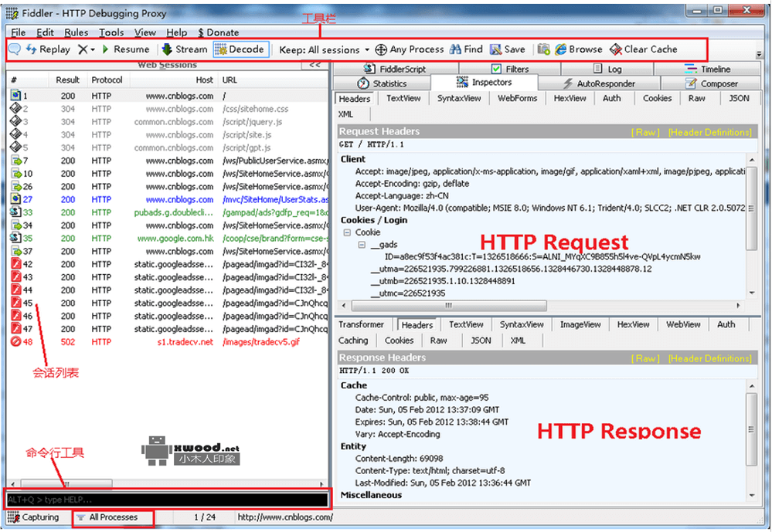Open the Statistics tab
Viewport: 772px width, 532px height.
tap(382, 83)
